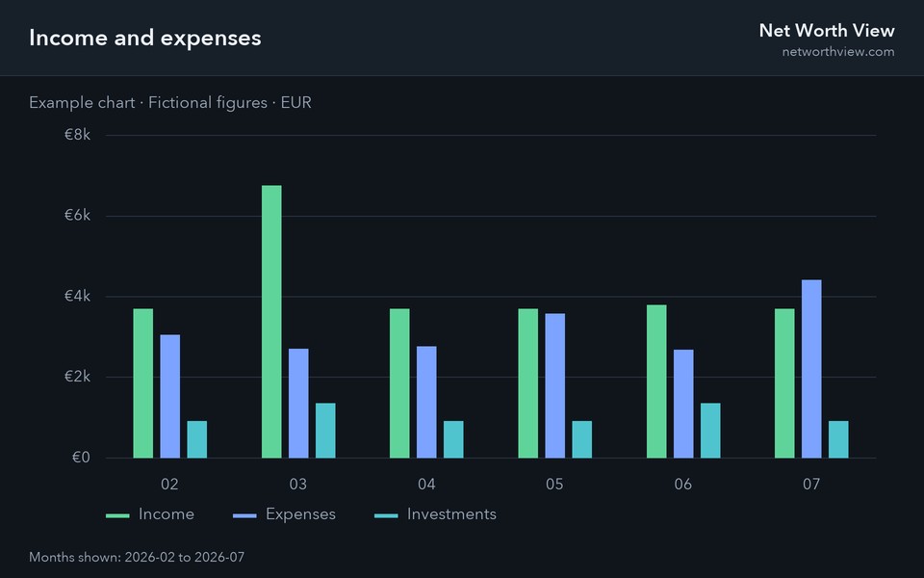
Task: Select the Investments bar for month 07
Action: tap(838, 439)
